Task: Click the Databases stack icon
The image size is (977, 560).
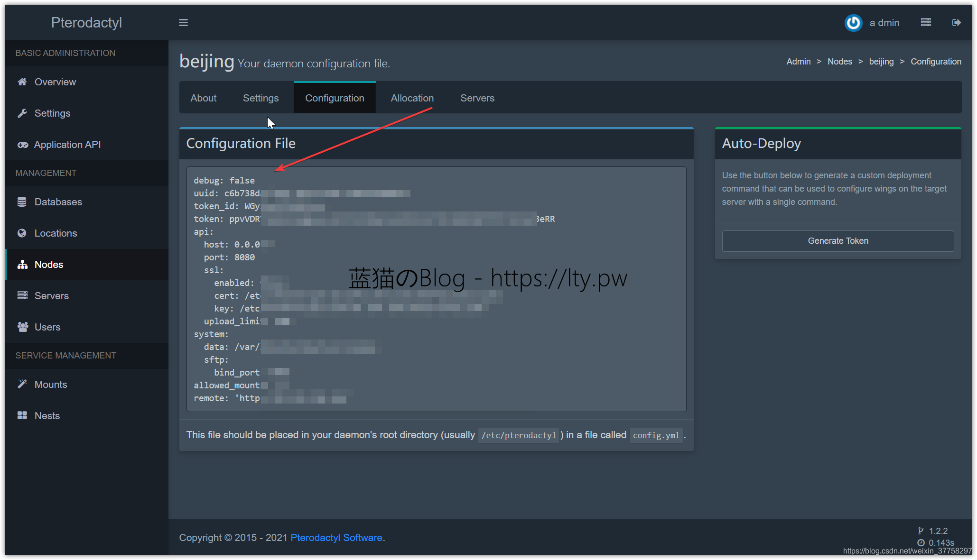Action: pyautogui.click(x=22, y=202)
